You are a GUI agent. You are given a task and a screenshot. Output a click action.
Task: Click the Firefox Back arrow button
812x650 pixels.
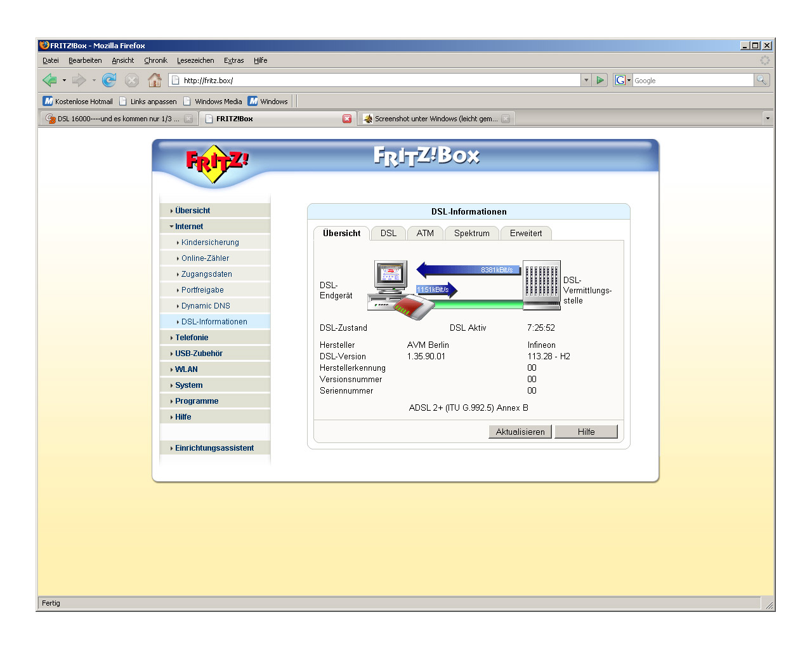click(x=50, y=80)
